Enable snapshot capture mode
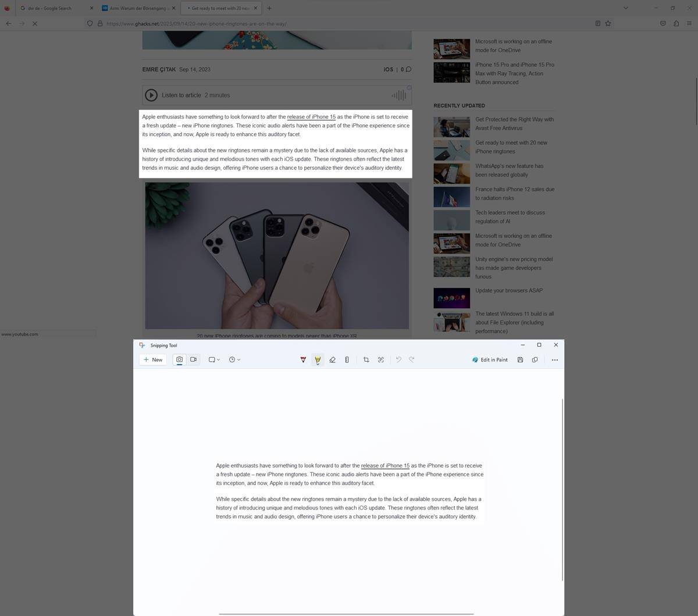698x616 pixels. pos(179,359)
